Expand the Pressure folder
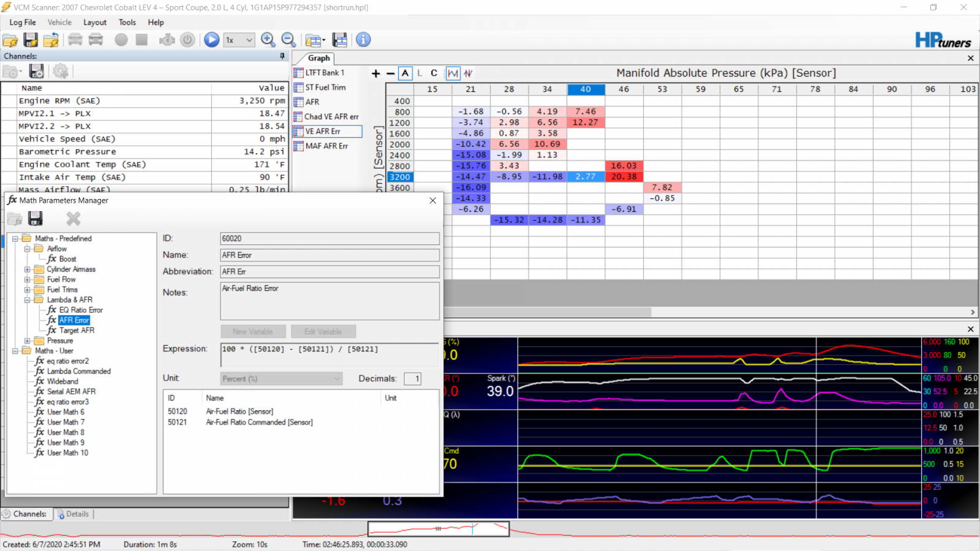The height and width of the screenshot is (551, 980). point(27,341)
